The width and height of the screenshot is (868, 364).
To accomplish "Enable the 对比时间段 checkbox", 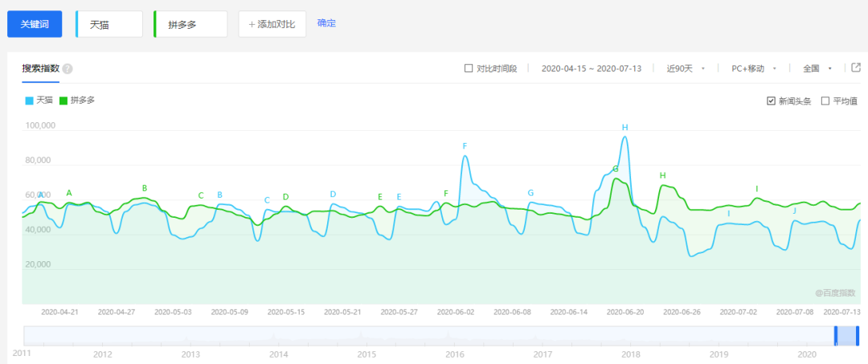I will [469, 68].
